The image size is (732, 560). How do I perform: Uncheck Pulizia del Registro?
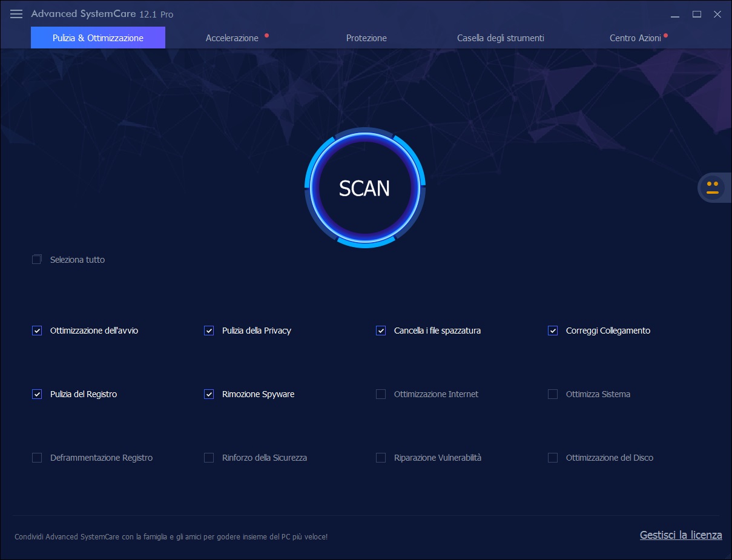coord(37,394)
